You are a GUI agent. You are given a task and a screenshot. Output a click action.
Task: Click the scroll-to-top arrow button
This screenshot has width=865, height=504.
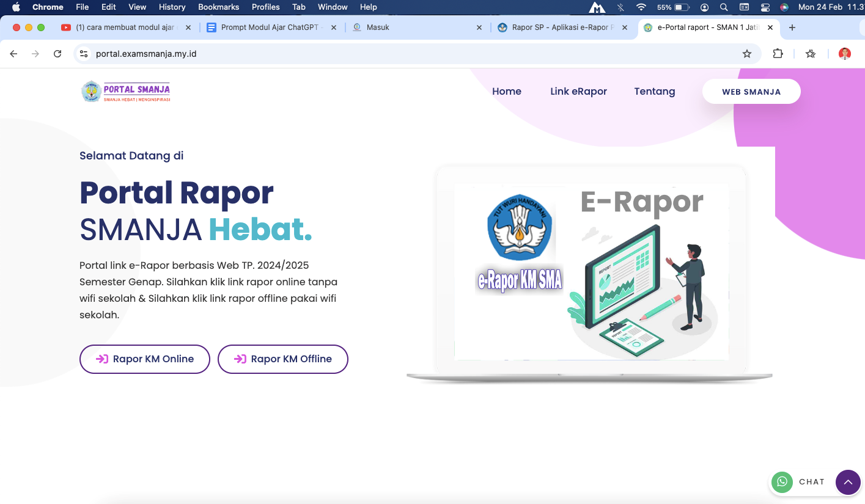tap(848, 482)
